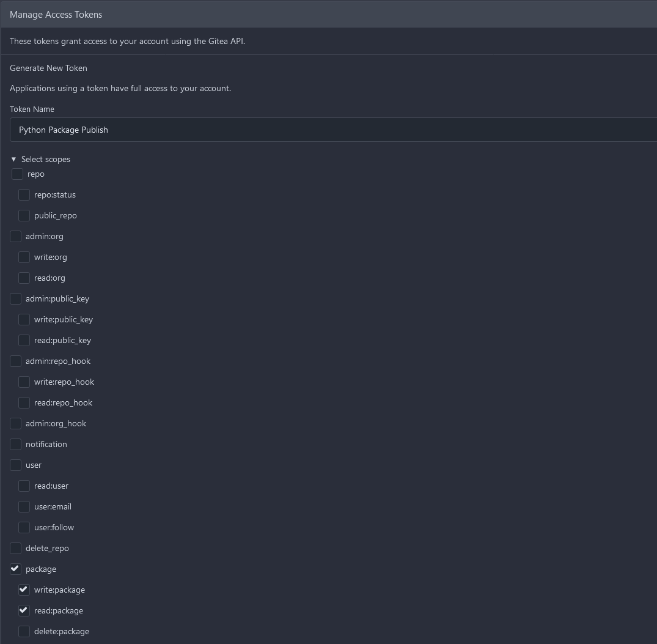The height and width of the screenshot is (644, 657).
Task: Tick the write:repo_hook checkbox
Action: [24, 382]
